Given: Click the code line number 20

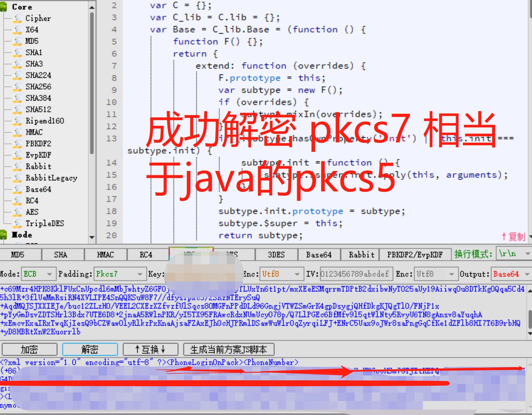Looking at the screenshot, I should click(x=112, y=235).
